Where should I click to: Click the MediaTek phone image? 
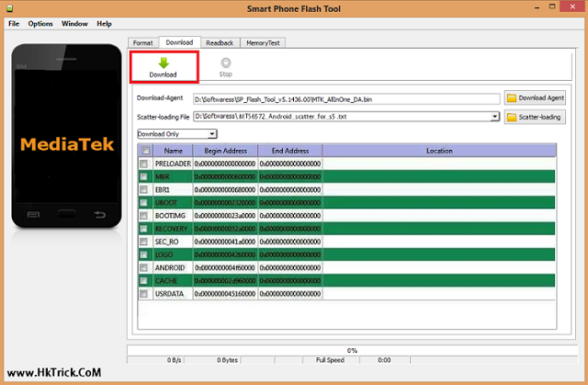(67, 136)
